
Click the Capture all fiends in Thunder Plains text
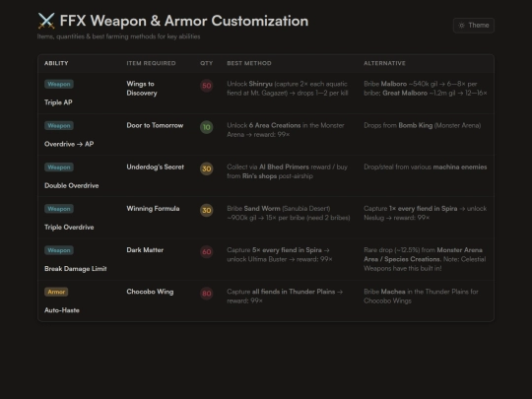click(x=285, y=297)
